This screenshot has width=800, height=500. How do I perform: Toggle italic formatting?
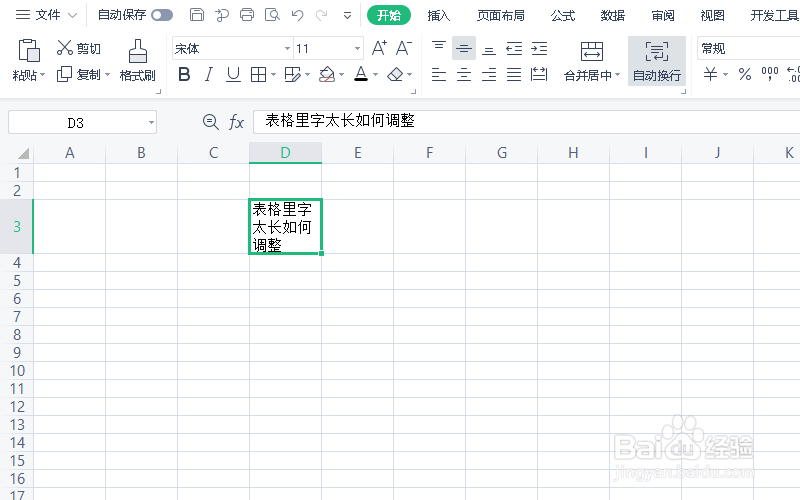point(209,74)
